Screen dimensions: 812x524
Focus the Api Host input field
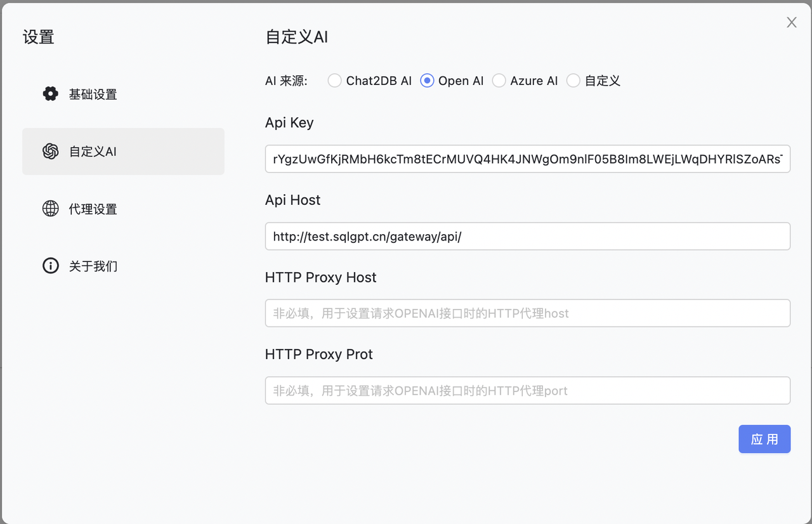[528, 236]
